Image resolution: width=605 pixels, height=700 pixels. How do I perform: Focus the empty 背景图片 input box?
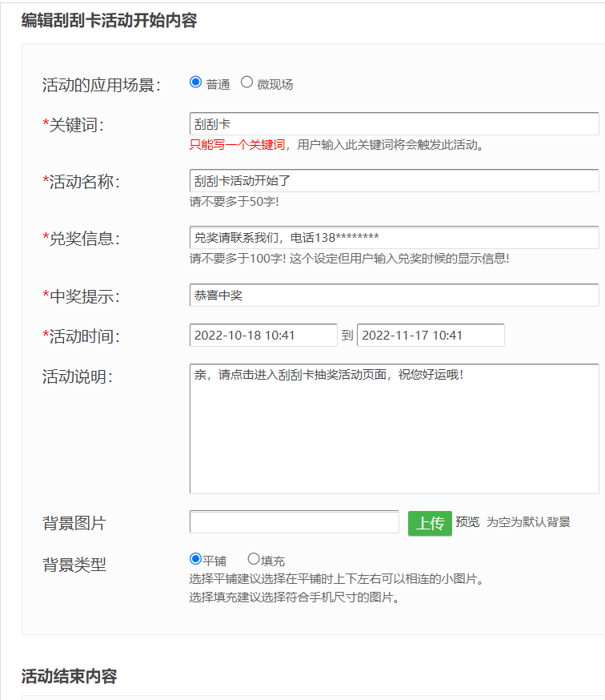pos(294,522)
